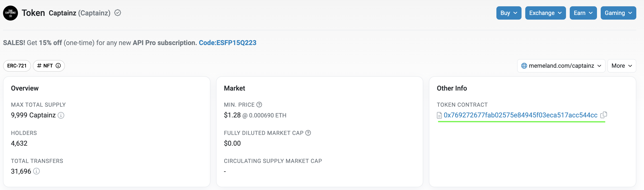Click the verified checkmark badge beside Captainz

pos(118,13)
